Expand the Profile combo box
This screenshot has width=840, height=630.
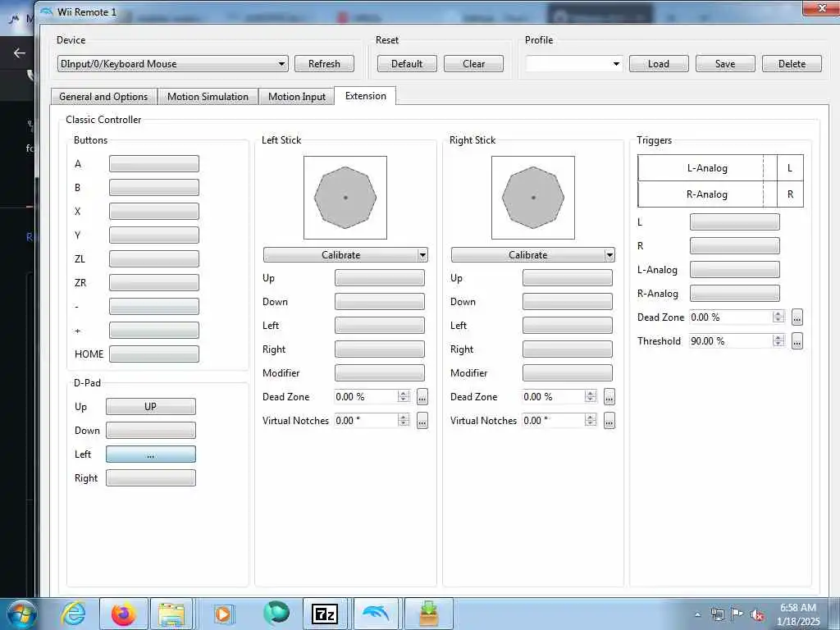pos(616,64)
